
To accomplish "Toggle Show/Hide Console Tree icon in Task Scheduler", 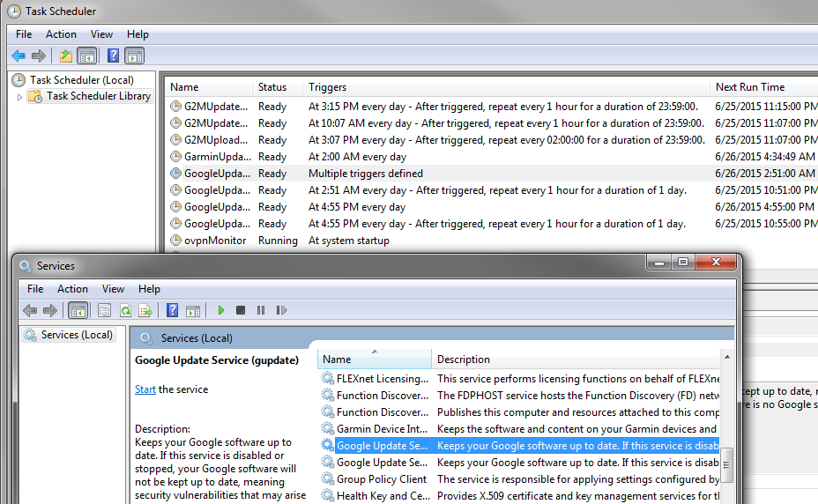I will click(x=86, y=56).
